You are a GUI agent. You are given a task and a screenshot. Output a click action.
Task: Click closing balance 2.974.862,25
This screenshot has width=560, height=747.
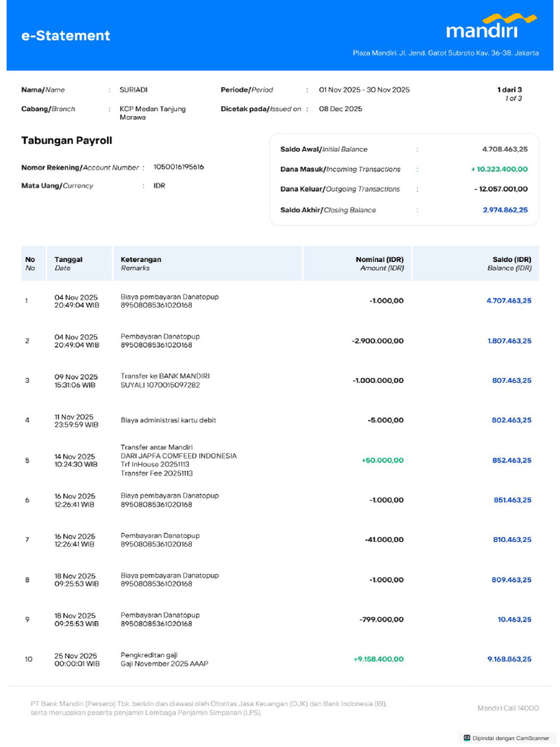(505, 210)
